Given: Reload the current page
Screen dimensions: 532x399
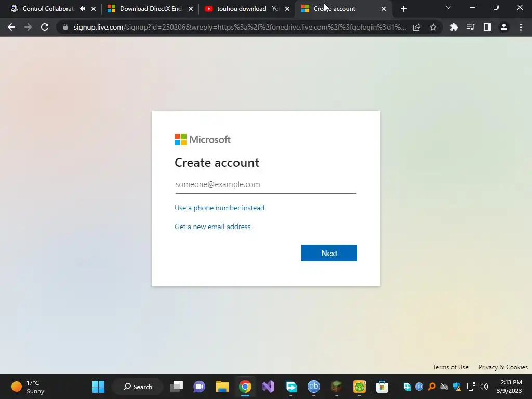Looking at the screenshot, I should click(x=45, y=27).
